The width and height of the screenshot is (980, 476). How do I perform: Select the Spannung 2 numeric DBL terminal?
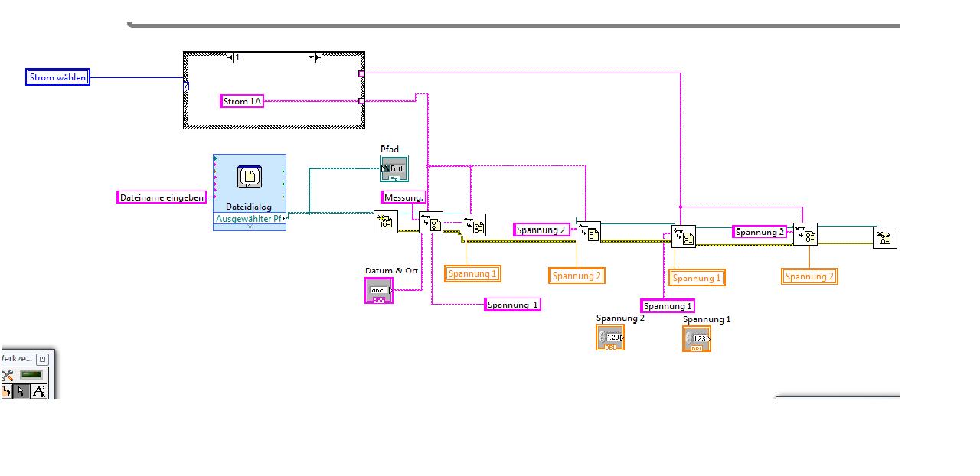pyautogui.click(x=610, y=337)
